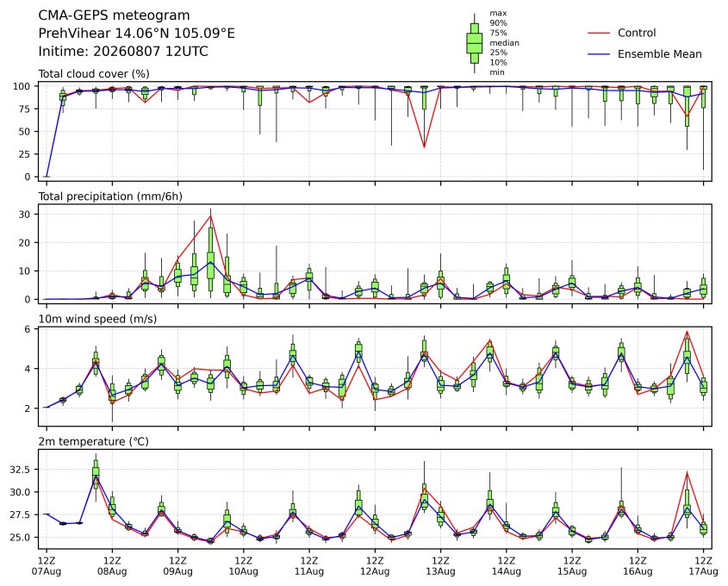Click the Initime 20260807 12UTC text
The width and height of the screenshot is (728, 586).
123,51
